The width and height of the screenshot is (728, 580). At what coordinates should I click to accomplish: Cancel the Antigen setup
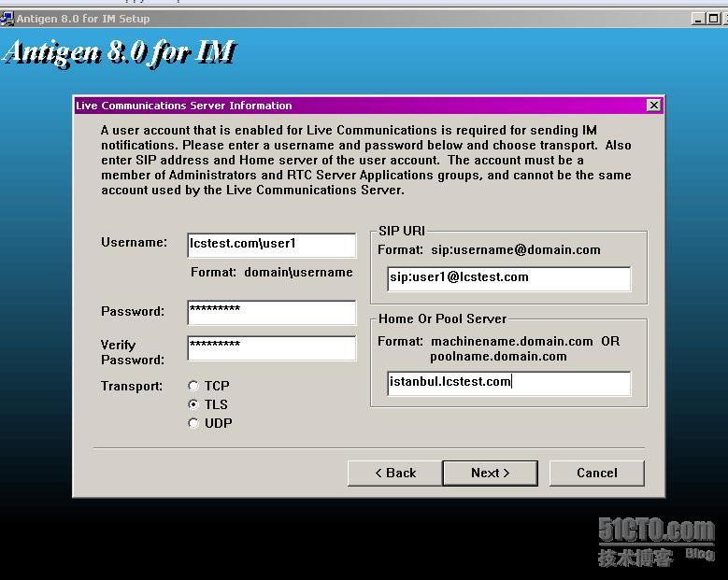tap(597, 474)
